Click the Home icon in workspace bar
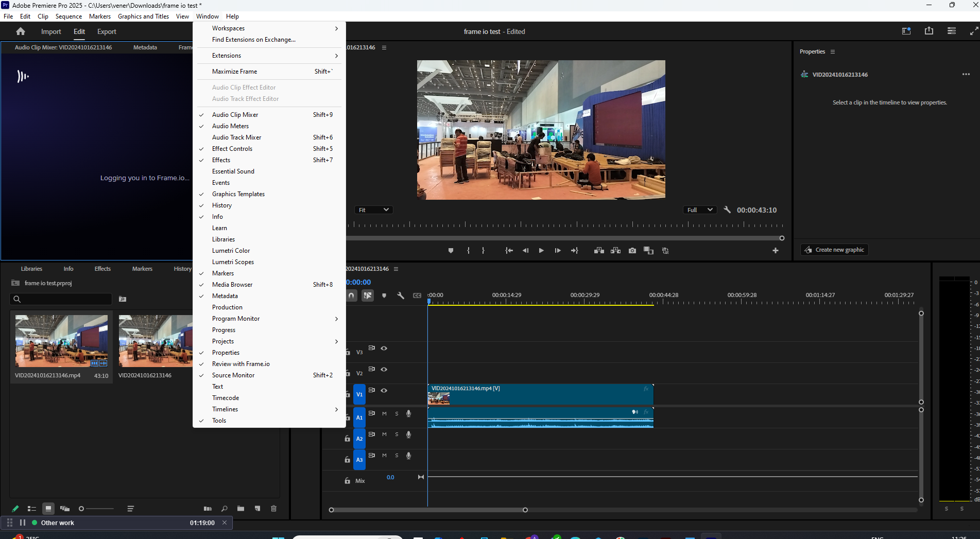980x539 pixels. (21, 31)
